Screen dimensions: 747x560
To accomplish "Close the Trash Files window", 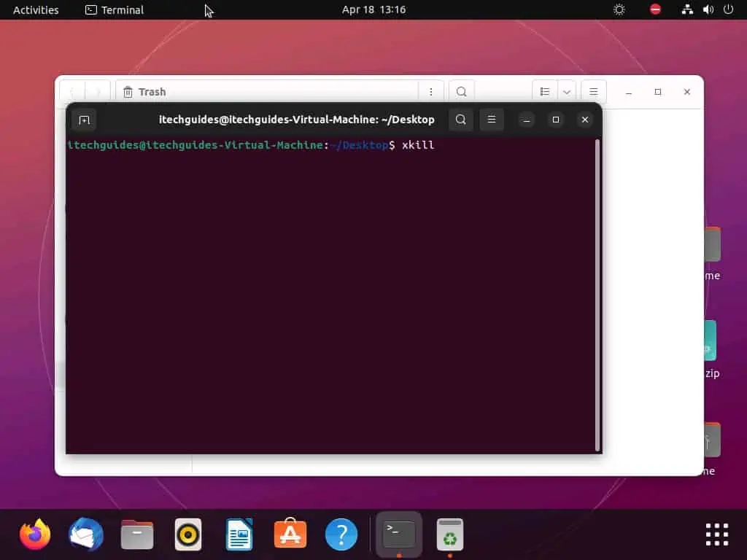I will click(x=686, y=92).
